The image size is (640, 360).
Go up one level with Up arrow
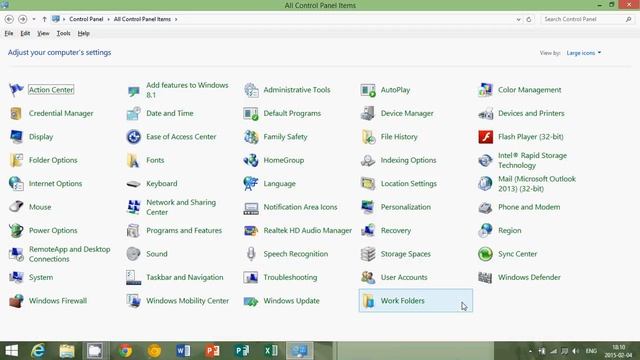click(44, 19)
